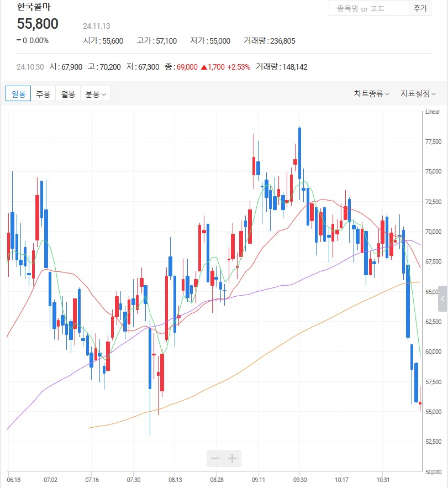Zoom out the chart with minus button

(215, 458)
